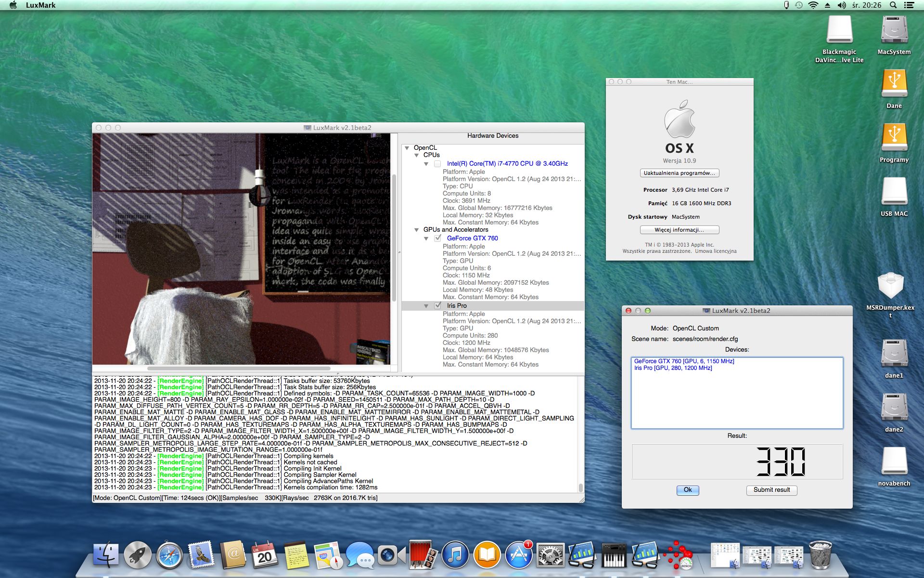Viewport: 924px width, 578px height.
Task: Open Spotlight search in the menu bar
Action: [x=893, y=5]
